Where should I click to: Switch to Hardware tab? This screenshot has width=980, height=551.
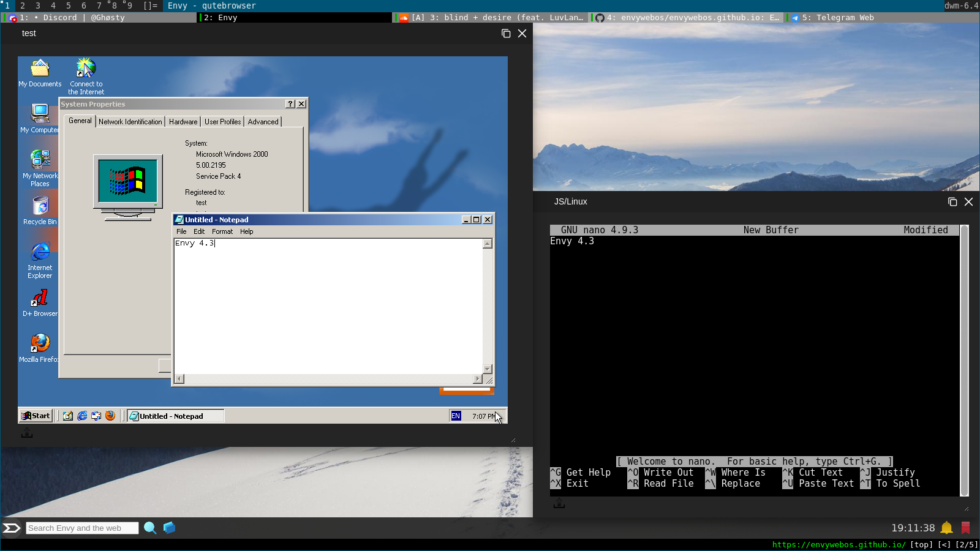[183, 122]
